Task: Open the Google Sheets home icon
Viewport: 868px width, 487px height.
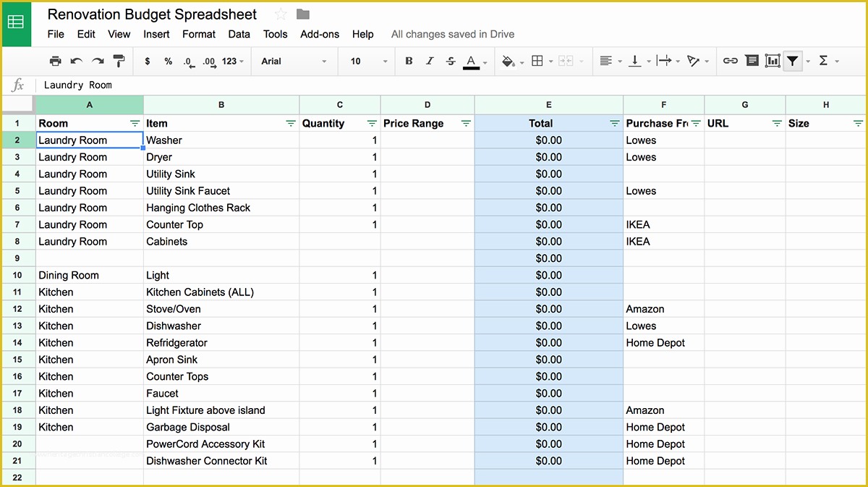Action: click(x=16, y=22)
